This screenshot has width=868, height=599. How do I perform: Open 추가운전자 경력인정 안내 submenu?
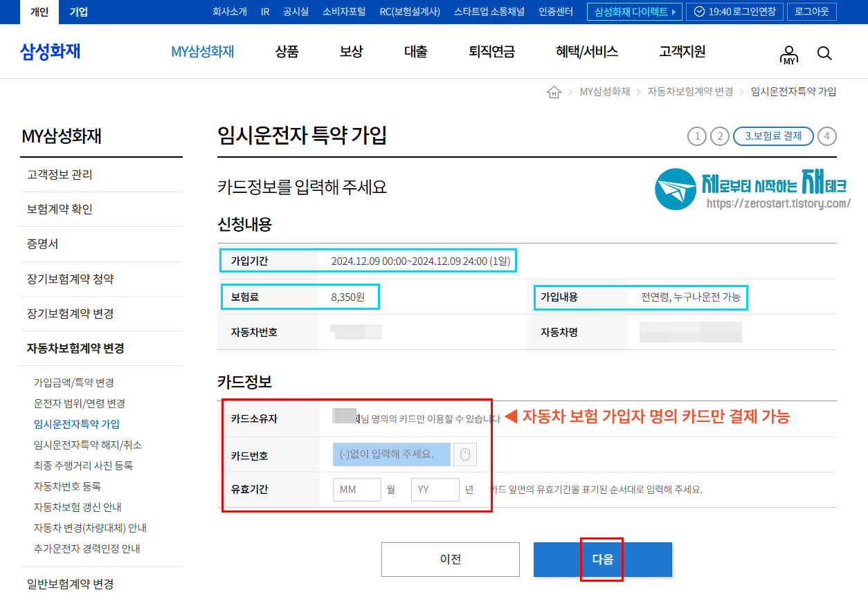(87, 549)
